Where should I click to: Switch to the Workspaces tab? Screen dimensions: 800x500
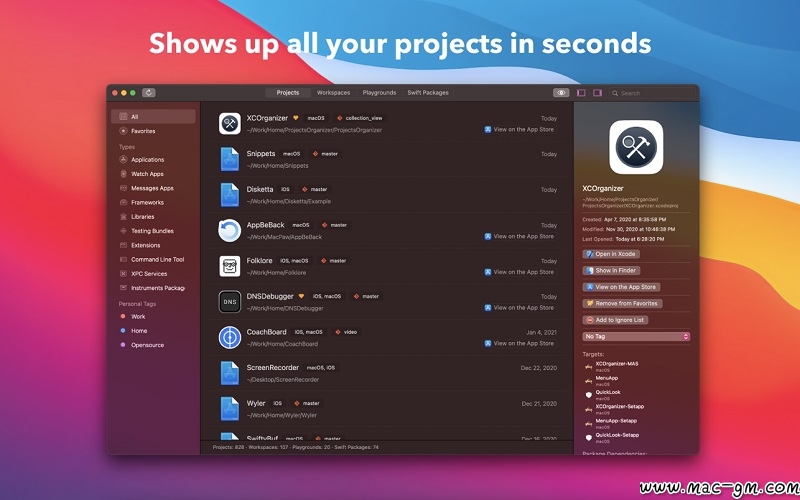tap(333, 93)
